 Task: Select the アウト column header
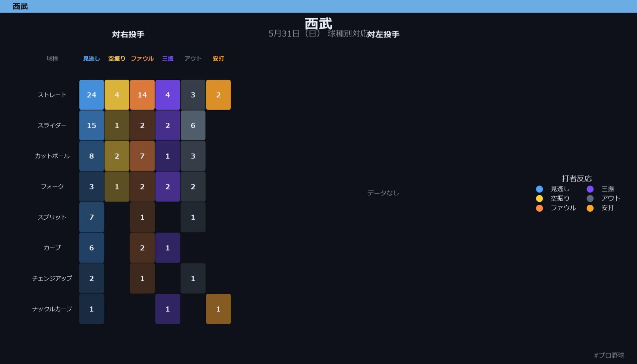[x=193, y=59]
